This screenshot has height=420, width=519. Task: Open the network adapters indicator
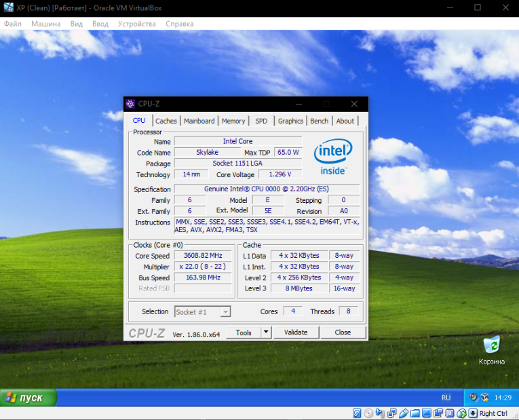[x=392, y=413]
